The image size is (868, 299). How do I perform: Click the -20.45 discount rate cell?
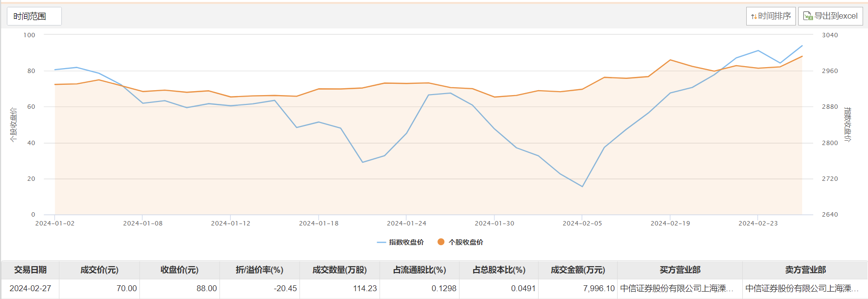click(260, 288)
